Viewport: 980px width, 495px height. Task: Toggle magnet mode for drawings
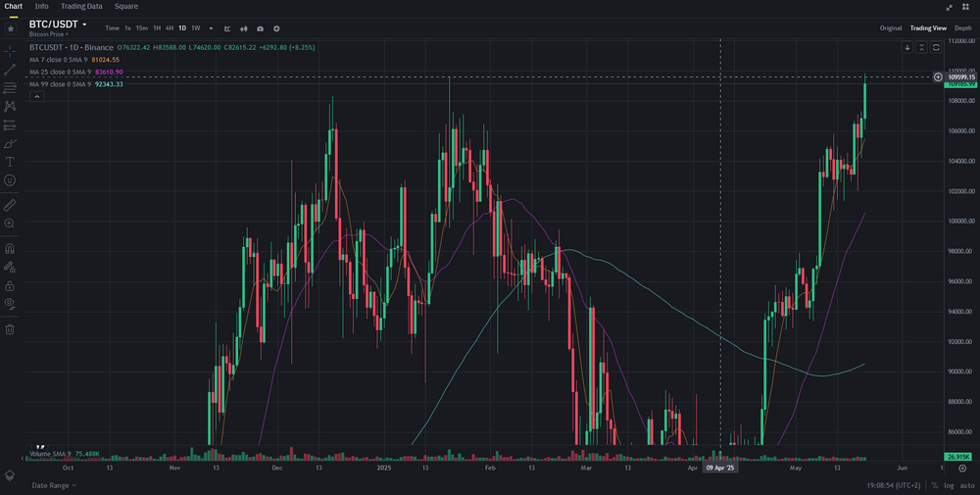coord(10,248)
